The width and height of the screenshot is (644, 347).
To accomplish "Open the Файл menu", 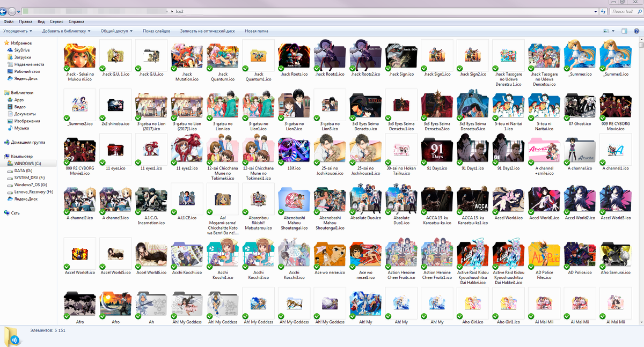I will pos(9,22).
